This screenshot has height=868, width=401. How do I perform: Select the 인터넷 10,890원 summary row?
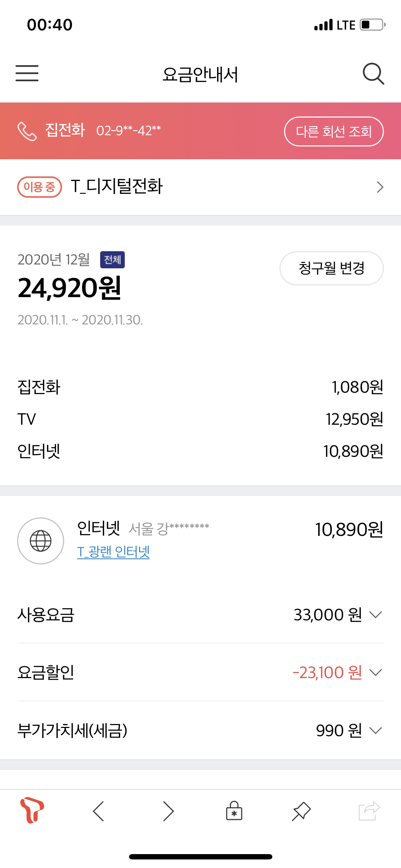coord(200,451)
